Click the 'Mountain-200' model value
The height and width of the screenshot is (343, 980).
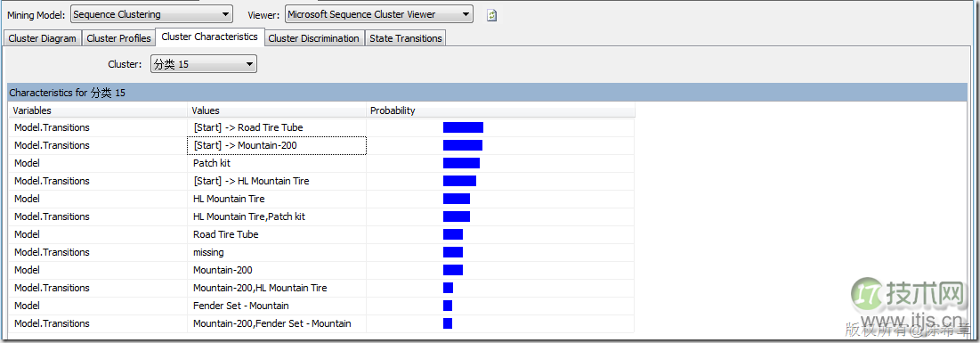pyautogui.click(x=223, y=271)
